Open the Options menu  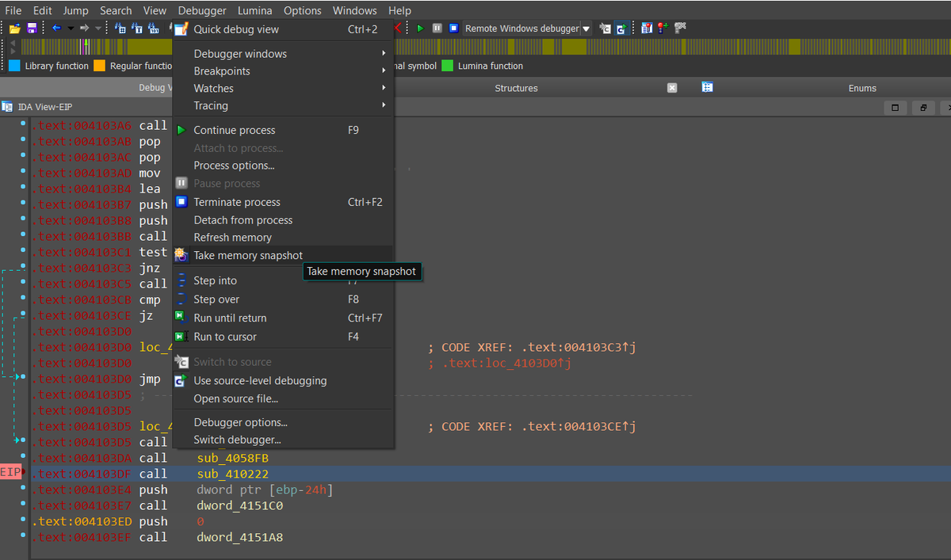click(x=303, y=10)
